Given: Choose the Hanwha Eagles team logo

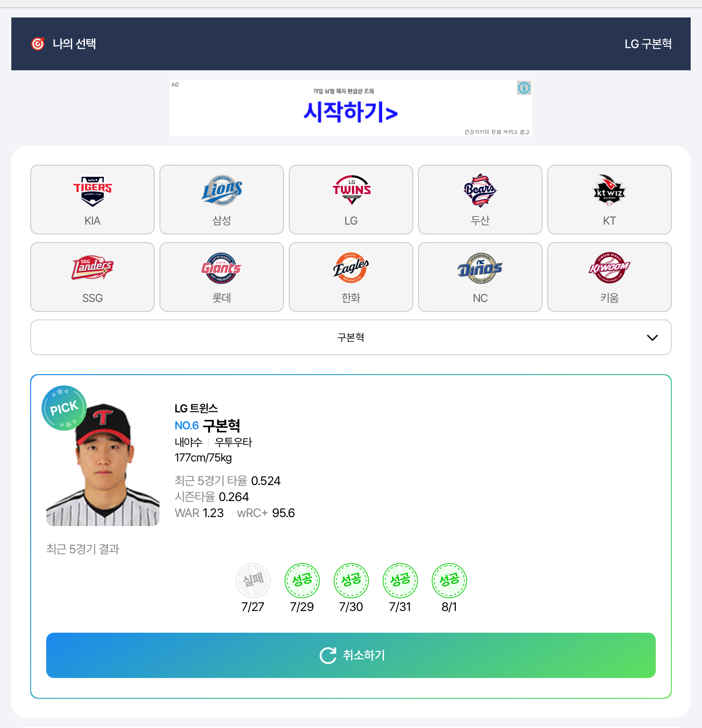Looking at the screenshot, I should click(x=351, y=268).
